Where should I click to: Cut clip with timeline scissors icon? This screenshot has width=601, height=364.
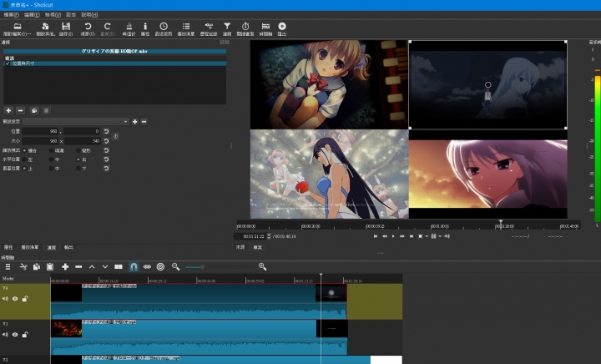pyautogui.click(x=23, y=266)
